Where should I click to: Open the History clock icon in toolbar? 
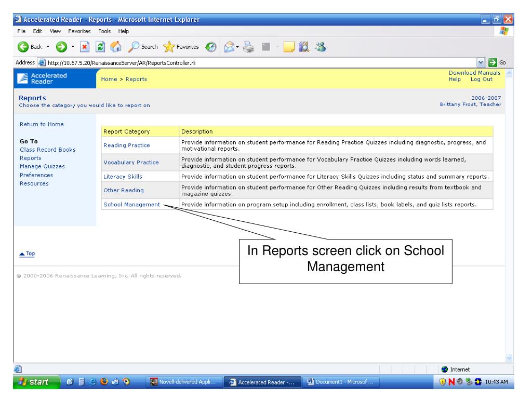211,47
